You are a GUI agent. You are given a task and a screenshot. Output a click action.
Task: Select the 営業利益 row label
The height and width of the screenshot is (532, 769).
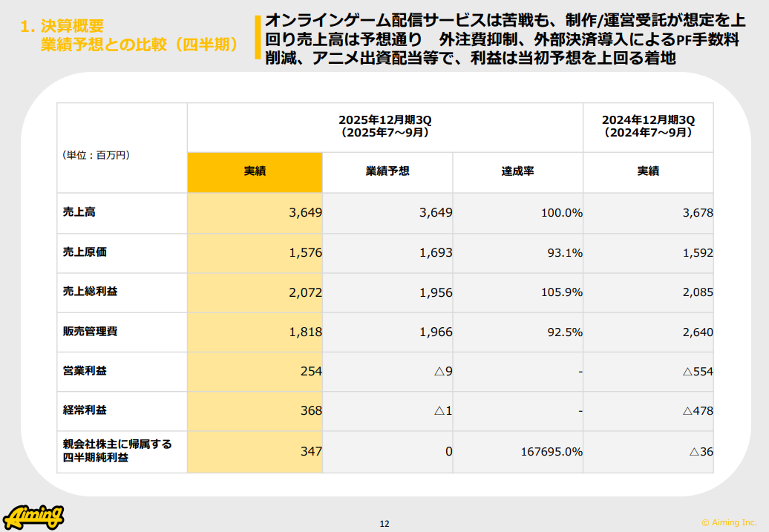point(85,371)
